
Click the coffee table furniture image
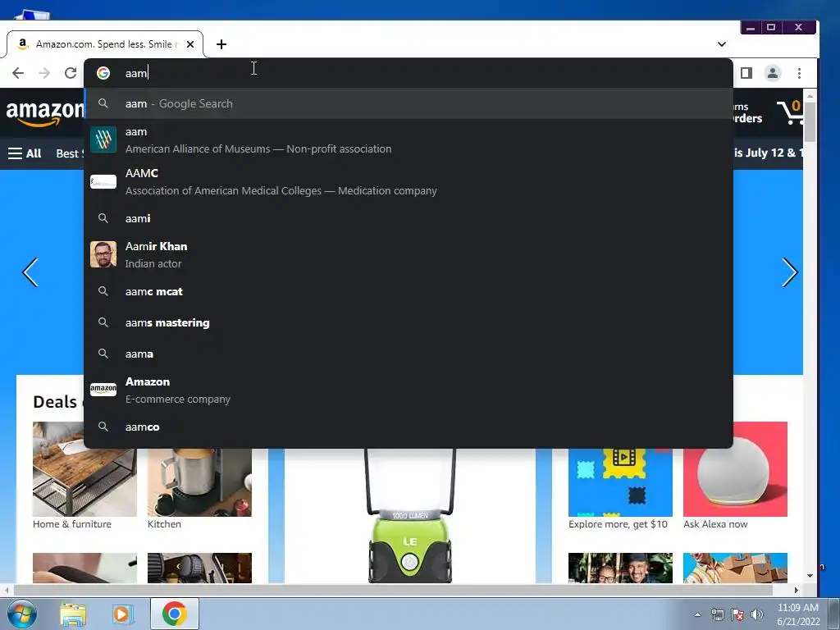click(x=84, y=469)
